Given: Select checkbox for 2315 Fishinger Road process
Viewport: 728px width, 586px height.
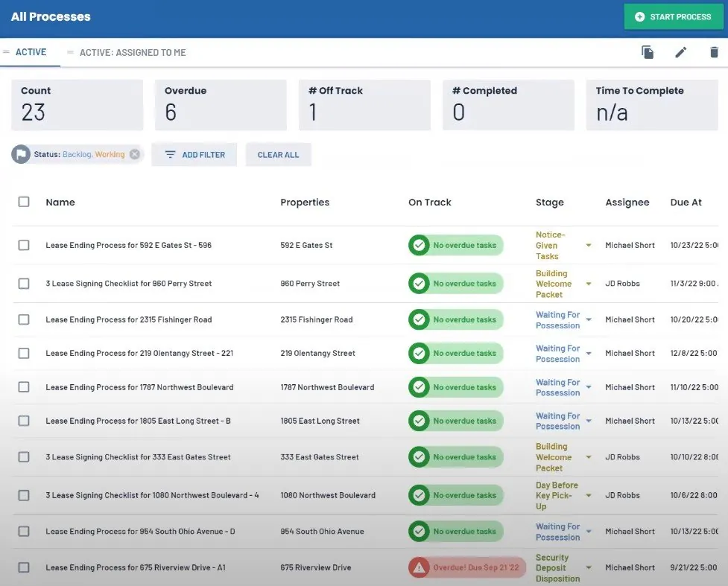Looking at the screenshot, I should pos(24,319).
